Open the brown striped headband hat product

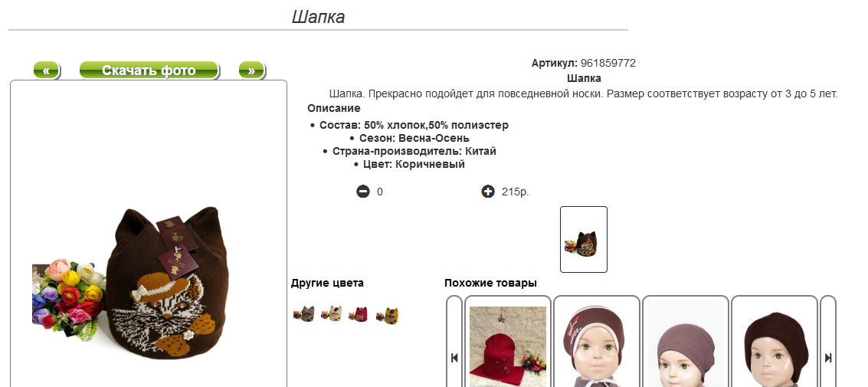coord(597,342)
